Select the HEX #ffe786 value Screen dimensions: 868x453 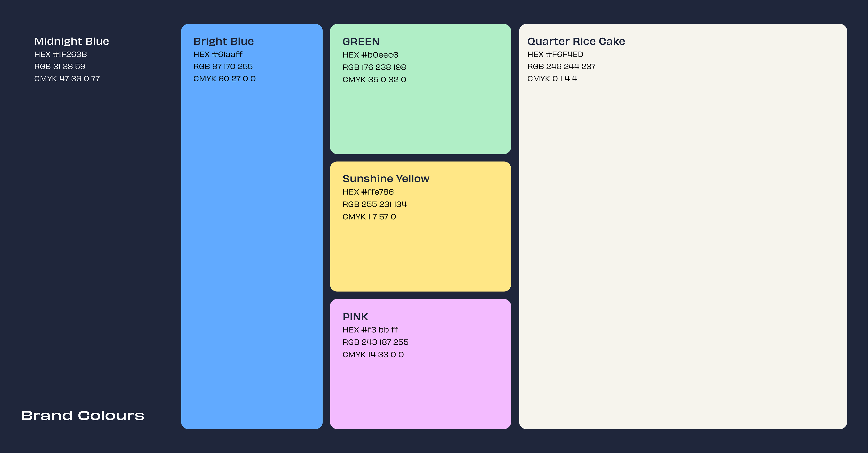(x=368, y=192)
